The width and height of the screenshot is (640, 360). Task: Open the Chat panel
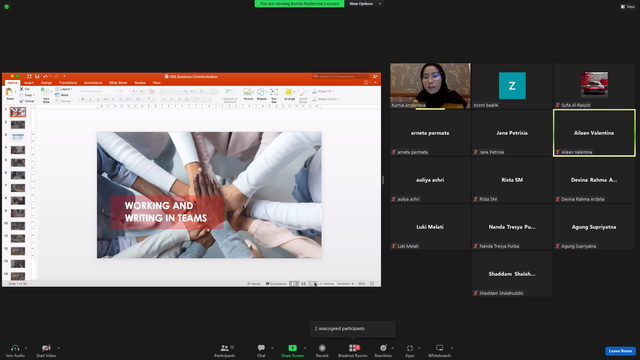click(x=261, y=350)
